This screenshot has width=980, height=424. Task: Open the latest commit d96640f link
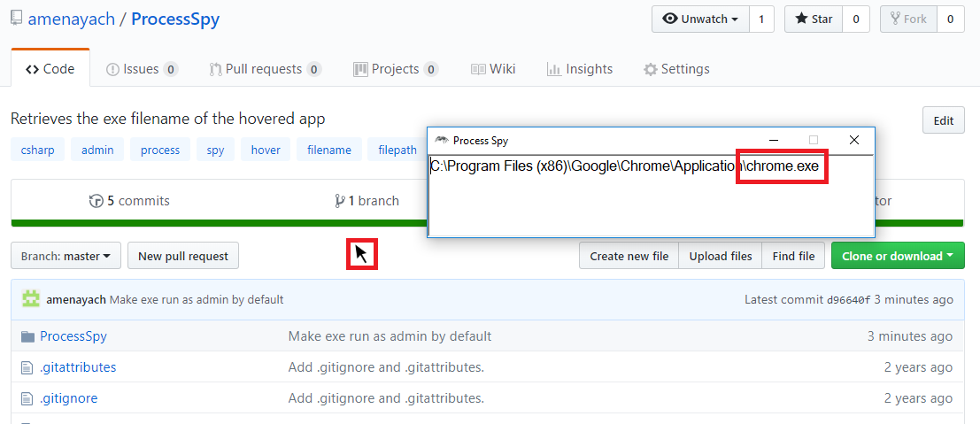click(x=848, y=299)
